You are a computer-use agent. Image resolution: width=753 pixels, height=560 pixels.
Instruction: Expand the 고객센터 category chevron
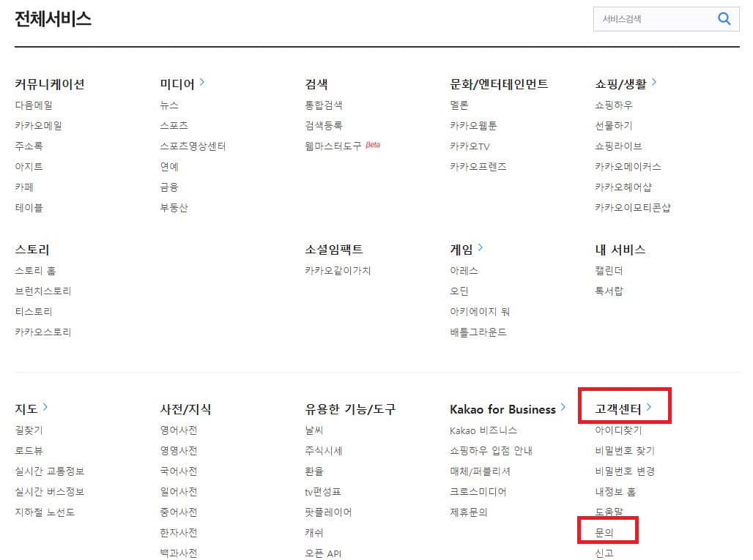click(649, 408)
